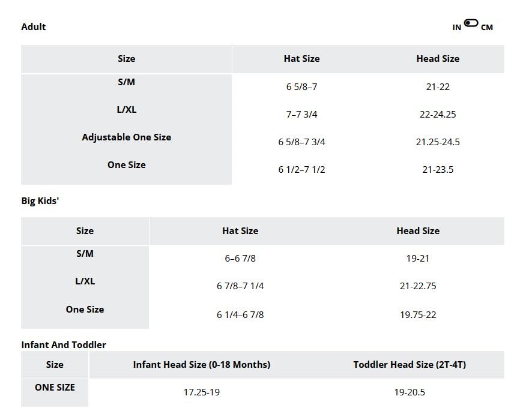The image size is (532, 420).
Task: Click the IN unit label
Action: click(457, 28)
